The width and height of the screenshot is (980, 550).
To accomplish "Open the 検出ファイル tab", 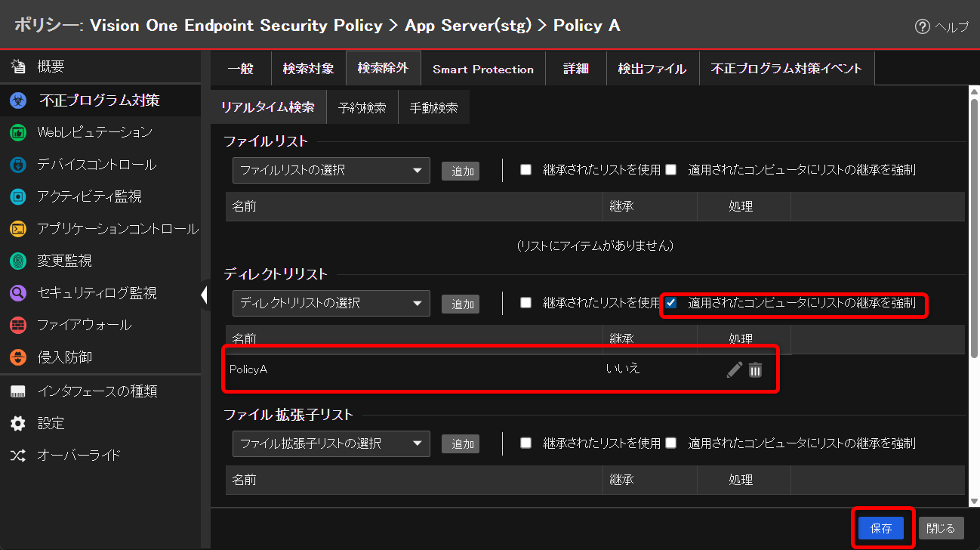I will point(652,69).
